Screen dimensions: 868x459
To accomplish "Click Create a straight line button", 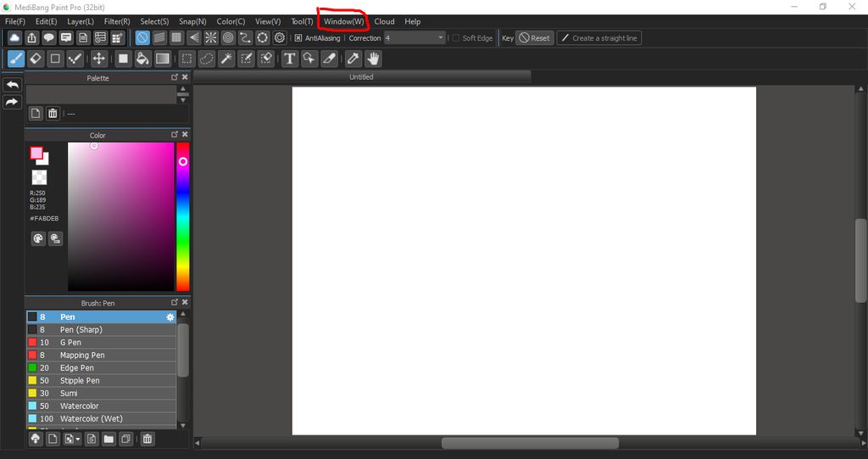I will tap(599, 37).
